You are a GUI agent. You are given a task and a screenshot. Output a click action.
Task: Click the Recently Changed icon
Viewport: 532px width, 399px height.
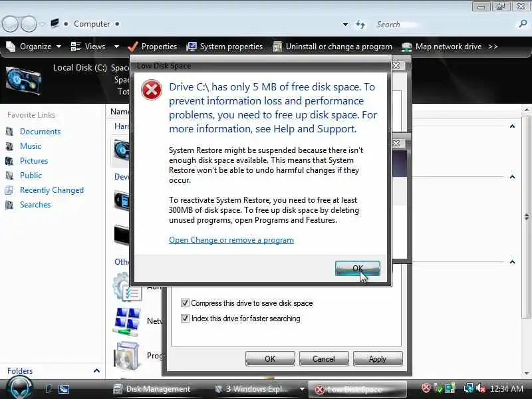click(x=9, y=190)
